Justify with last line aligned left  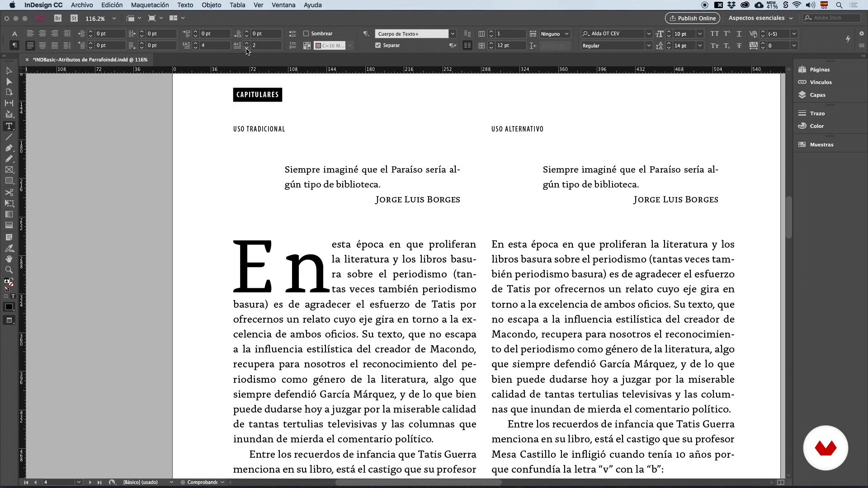coord(30,45)
